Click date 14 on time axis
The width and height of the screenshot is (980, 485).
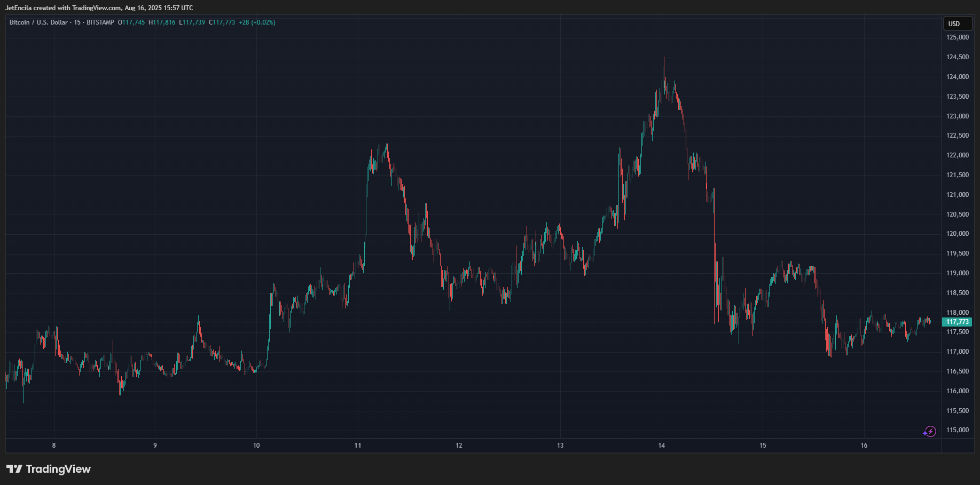point(662,446)
